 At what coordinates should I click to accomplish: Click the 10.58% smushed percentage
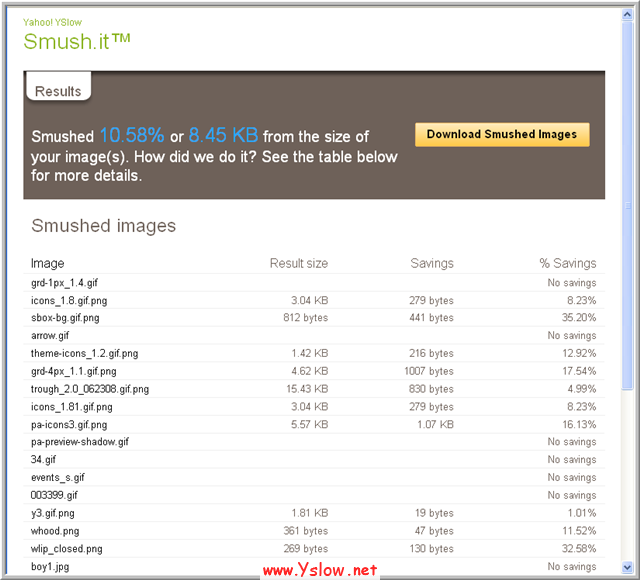click(132, 135)
